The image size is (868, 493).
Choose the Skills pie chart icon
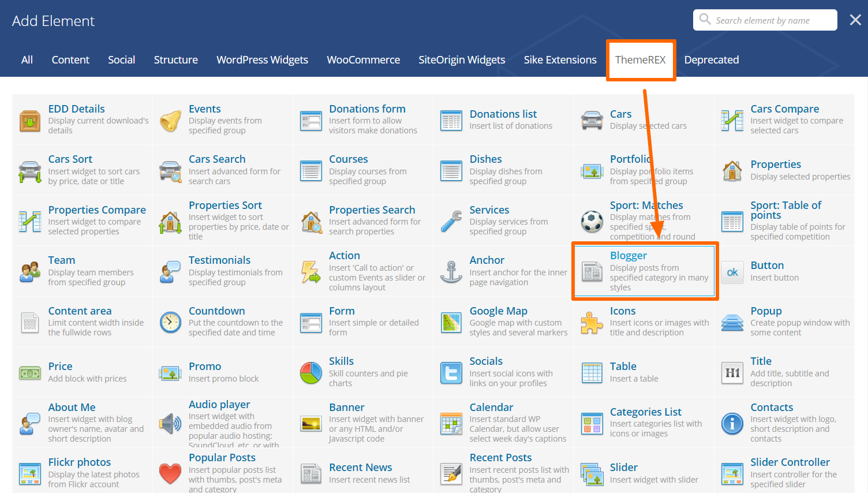tap(311, 373)
